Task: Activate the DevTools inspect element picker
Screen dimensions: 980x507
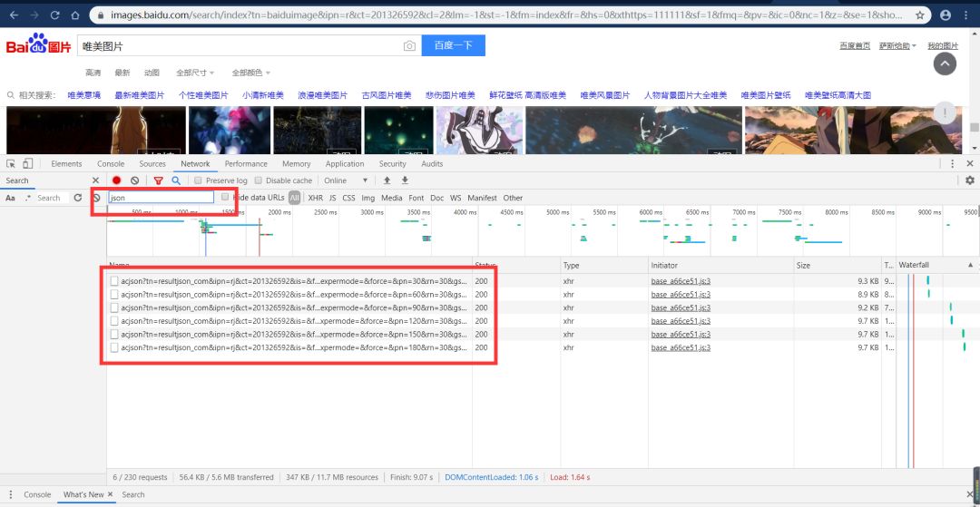Action: tap(11, 163)
